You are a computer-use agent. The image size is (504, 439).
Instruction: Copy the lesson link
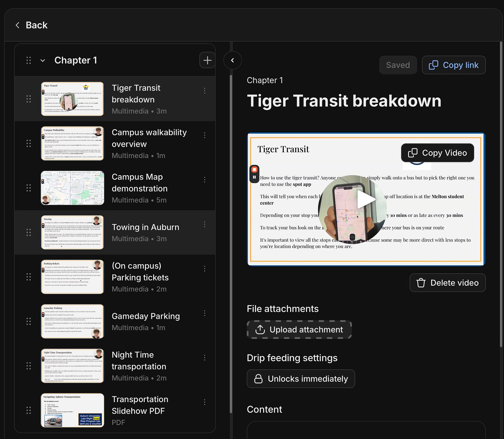click(x=454, y=65)
